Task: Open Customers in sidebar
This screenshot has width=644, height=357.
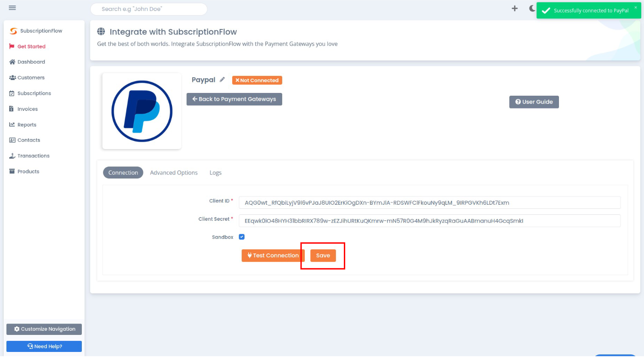Action: pos(31,78)
